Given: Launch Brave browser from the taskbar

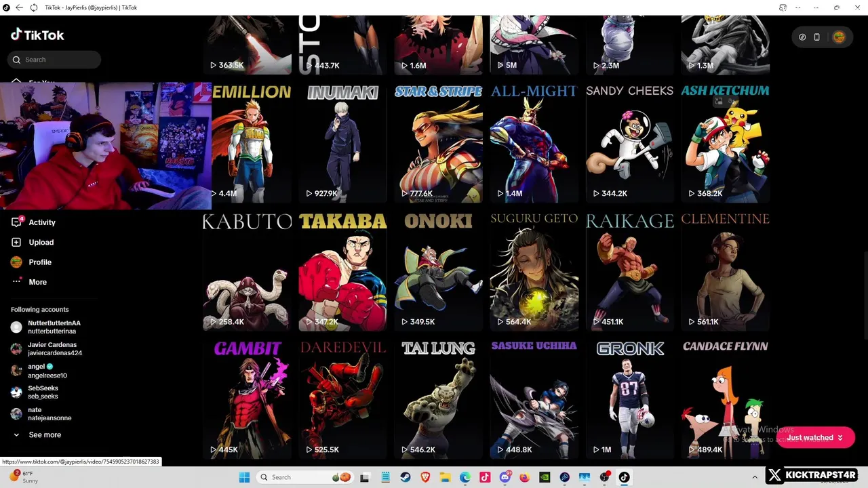Looking at the screenshot, I should pos(425,477).
